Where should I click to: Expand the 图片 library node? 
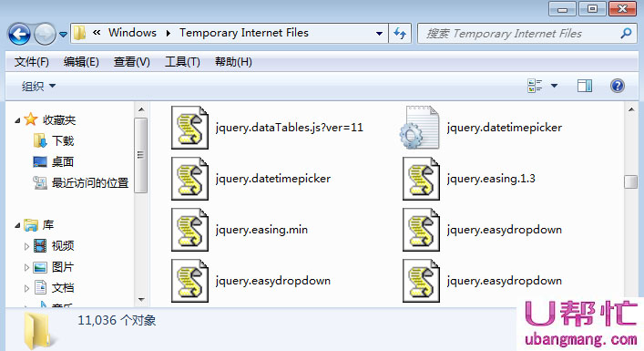[x=26, y=267]
